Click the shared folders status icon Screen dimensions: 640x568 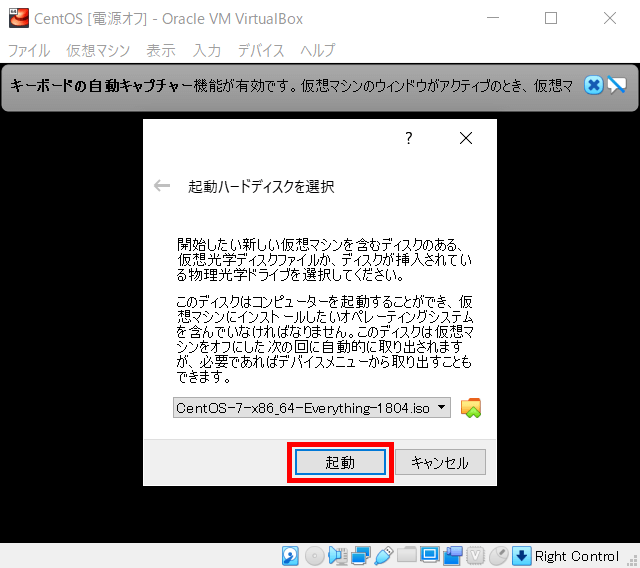(407, 555)
